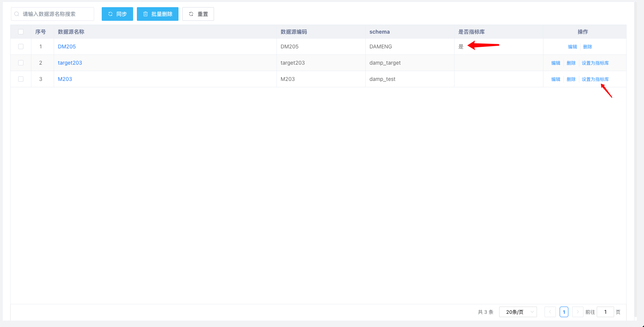Image resolution: width=644 pixels, height=327 pixels.
Task: Click the 重置 reset button
Action: [198, 14]
